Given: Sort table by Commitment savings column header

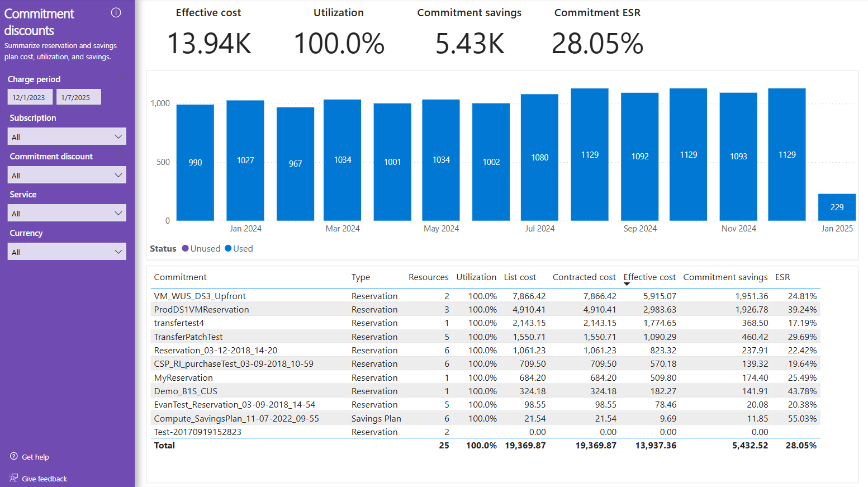Looking at the screenshot, I should [725, 277].
